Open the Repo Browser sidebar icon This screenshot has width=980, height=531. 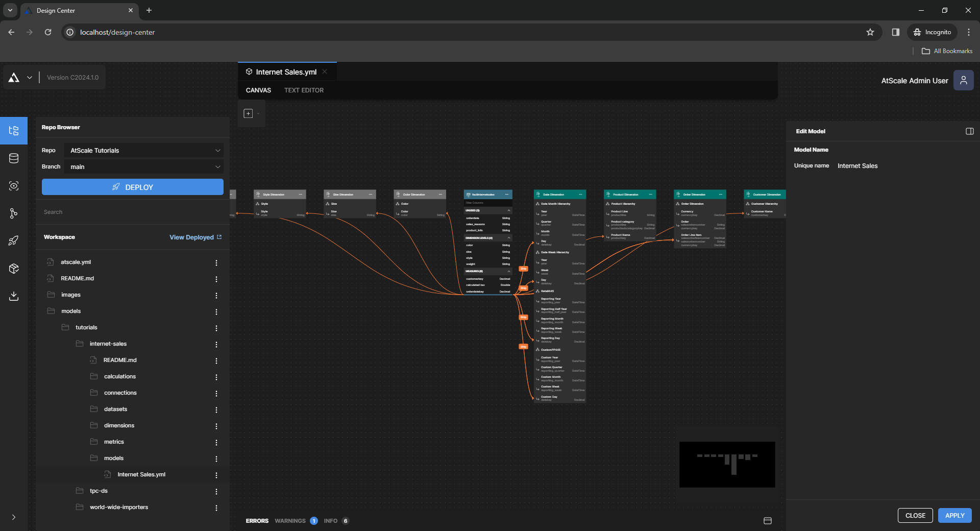[x=14, y=131]
